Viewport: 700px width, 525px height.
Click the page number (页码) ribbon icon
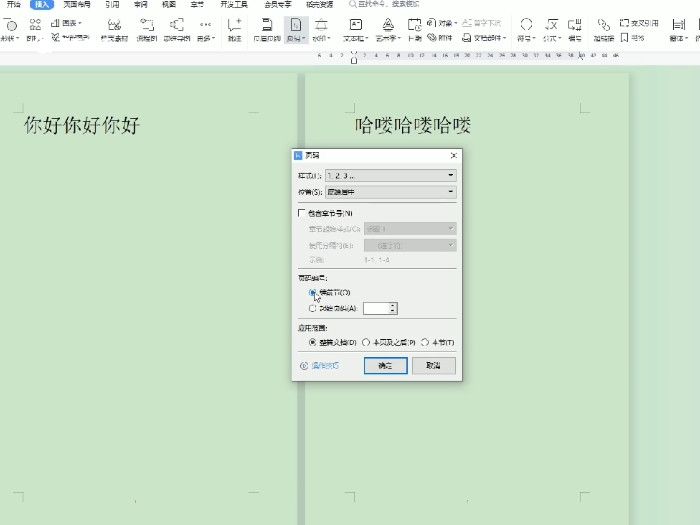[296, 25]
